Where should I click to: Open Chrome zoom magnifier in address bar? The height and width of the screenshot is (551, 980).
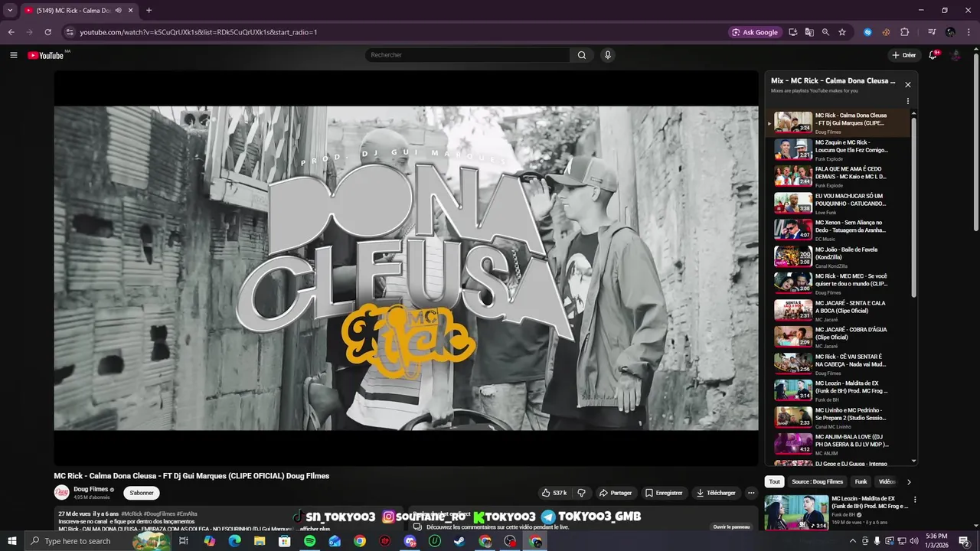coord(825,32)
